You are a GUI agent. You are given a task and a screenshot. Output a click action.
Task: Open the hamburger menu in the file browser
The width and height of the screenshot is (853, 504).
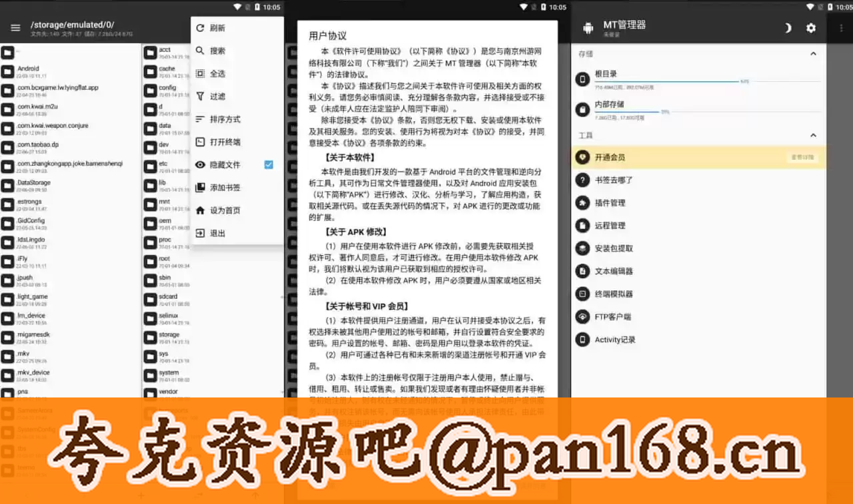click(15, 27)
